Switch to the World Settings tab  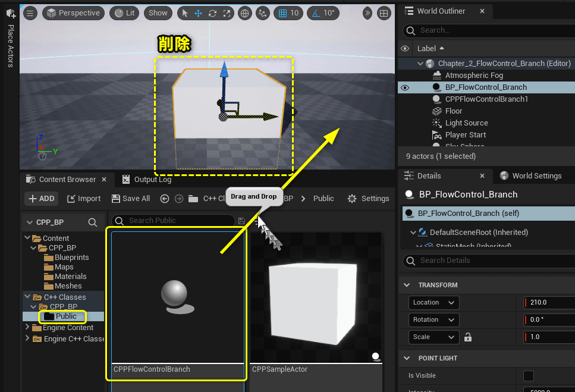tap(530, 176)
